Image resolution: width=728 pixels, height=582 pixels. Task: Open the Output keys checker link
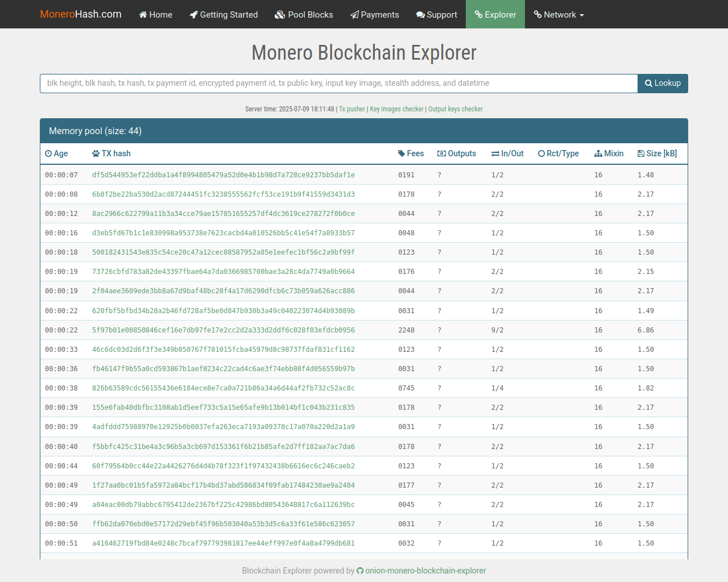[456, 109]
